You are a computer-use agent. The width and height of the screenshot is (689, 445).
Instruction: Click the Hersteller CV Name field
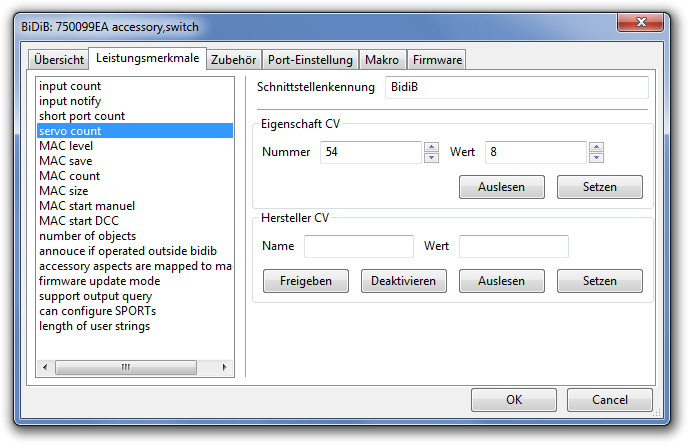tap(358, 246)
